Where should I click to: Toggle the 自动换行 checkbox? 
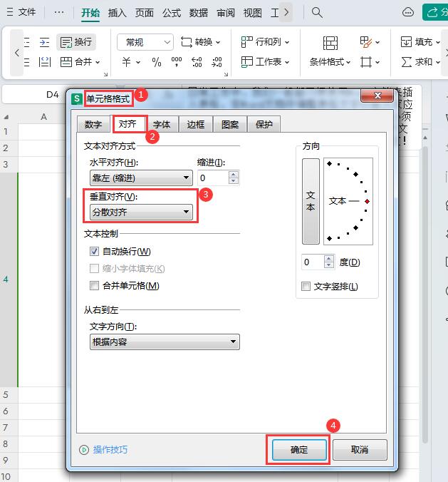coord(94,252)
